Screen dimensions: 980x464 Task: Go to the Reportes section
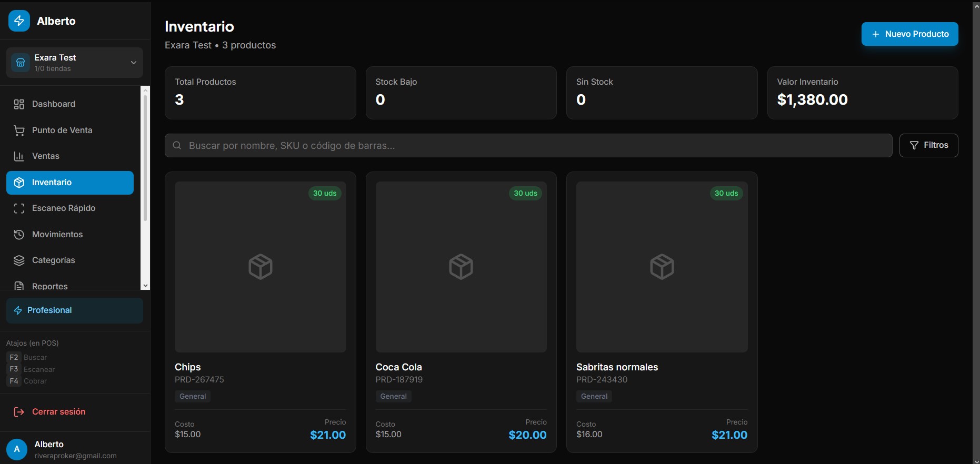(49, 286)
